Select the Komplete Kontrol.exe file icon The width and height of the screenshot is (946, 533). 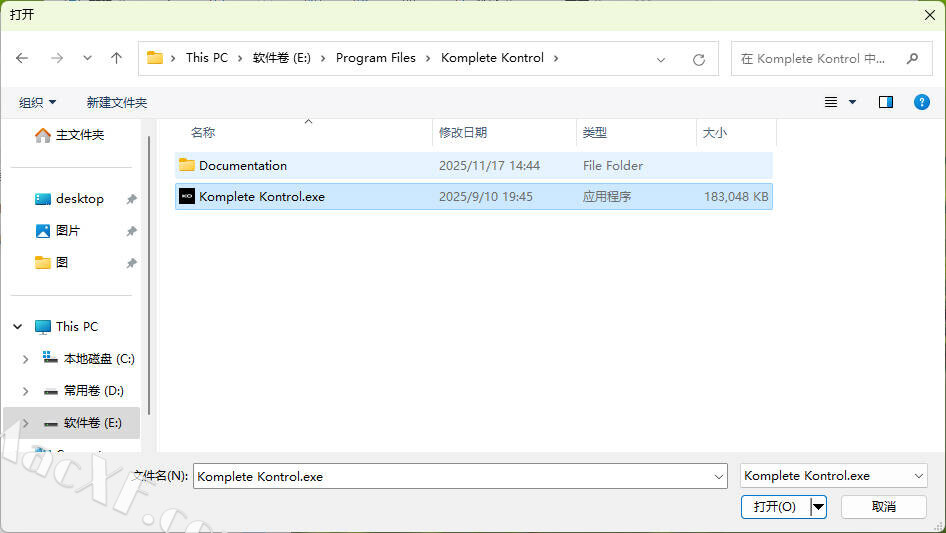(x=187, y=197)
